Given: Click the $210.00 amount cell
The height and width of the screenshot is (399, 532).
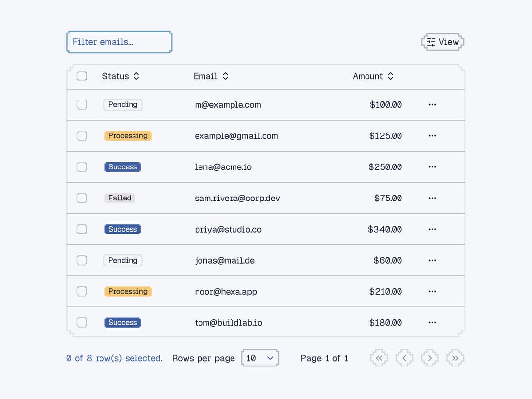Looking at the screenshot, I should click(x=385, y=292).
